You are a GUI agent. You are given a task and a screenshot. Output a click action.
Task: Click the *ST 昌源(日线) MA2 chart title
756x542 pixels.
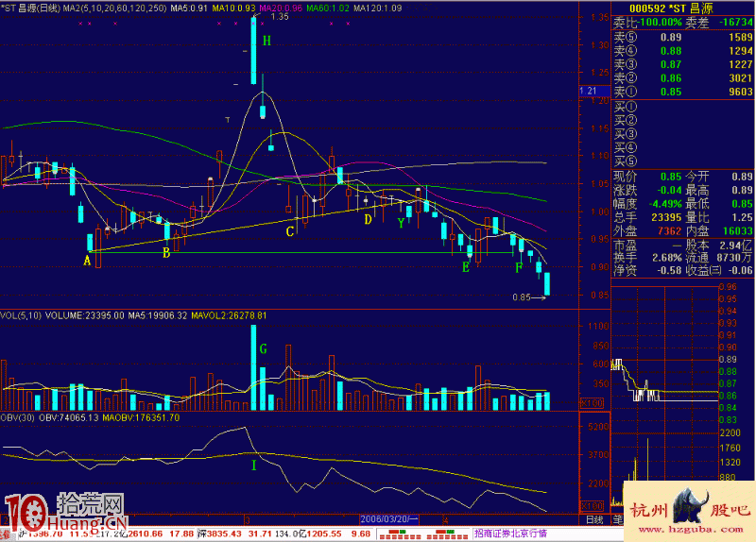[x=84, y=8]
